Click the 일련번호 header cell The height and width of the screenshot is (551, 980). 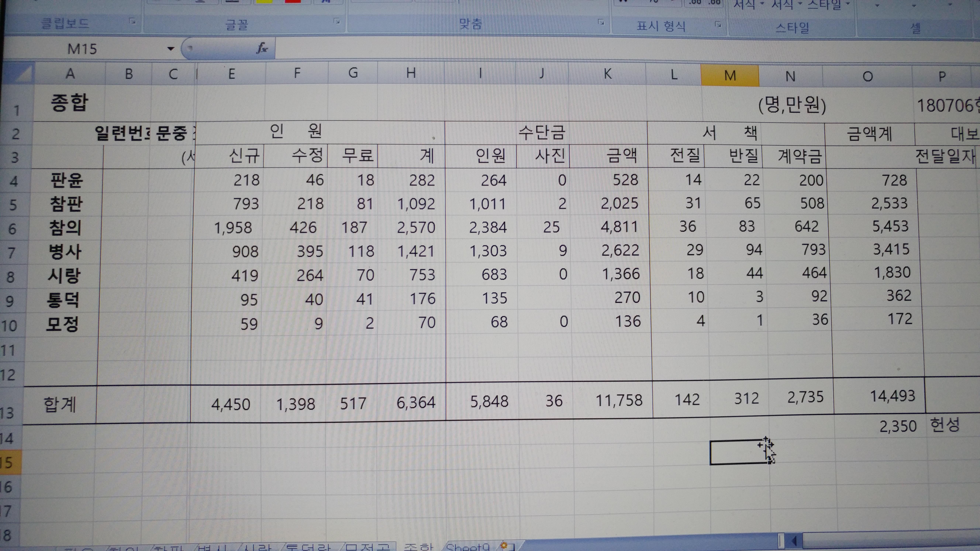click(122, 134)
